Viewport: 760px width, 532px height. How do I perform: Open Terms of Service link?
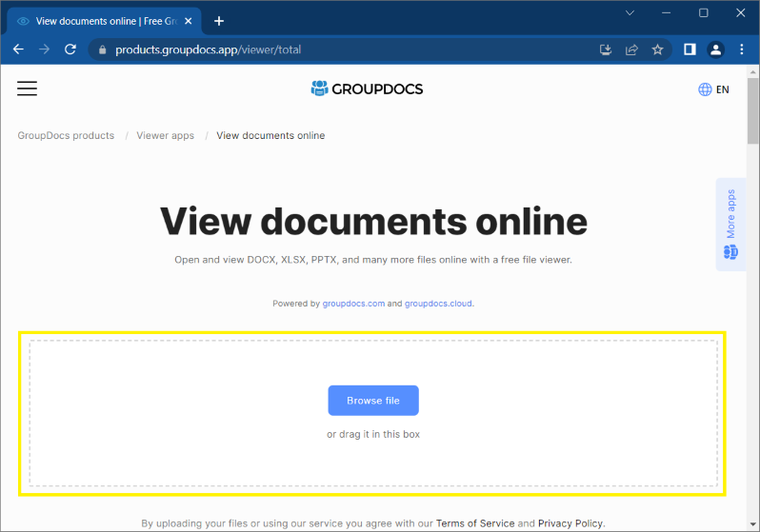475,523
